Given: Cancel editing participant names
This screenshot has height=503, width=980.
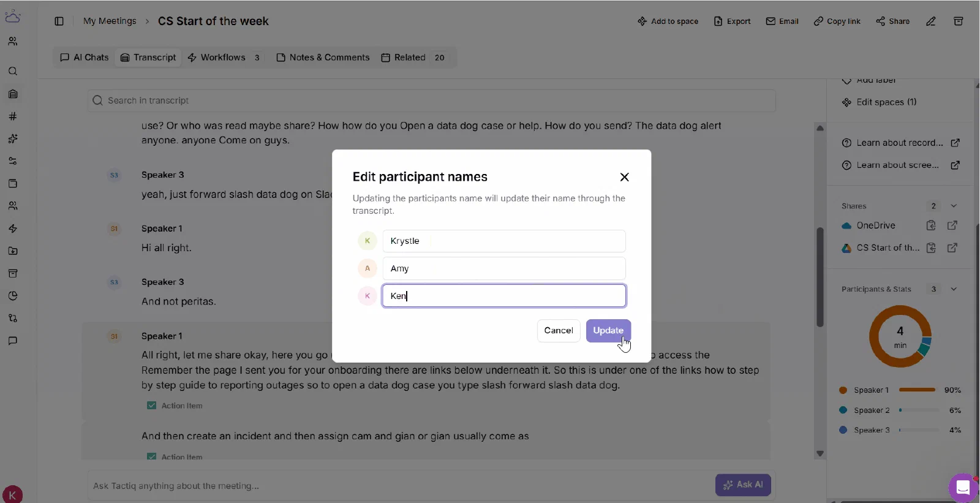Looking at the screenshot, I should coord(559,330).
